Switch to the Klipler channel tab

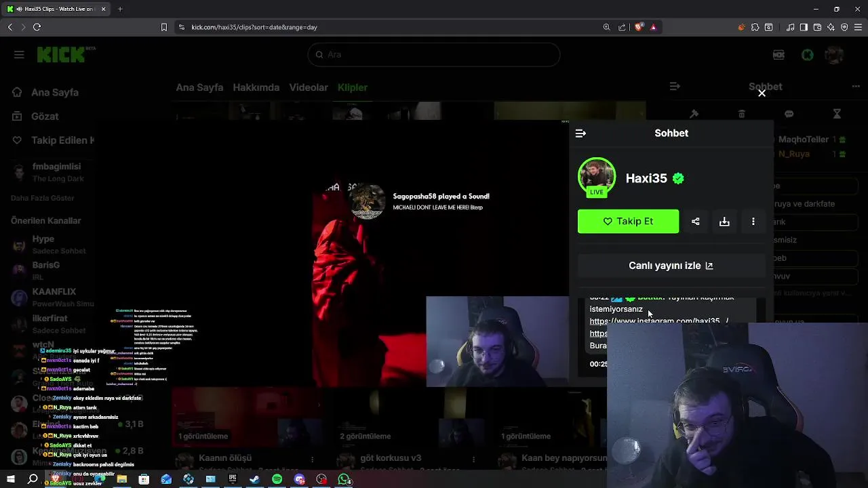(x=353, y=87)
